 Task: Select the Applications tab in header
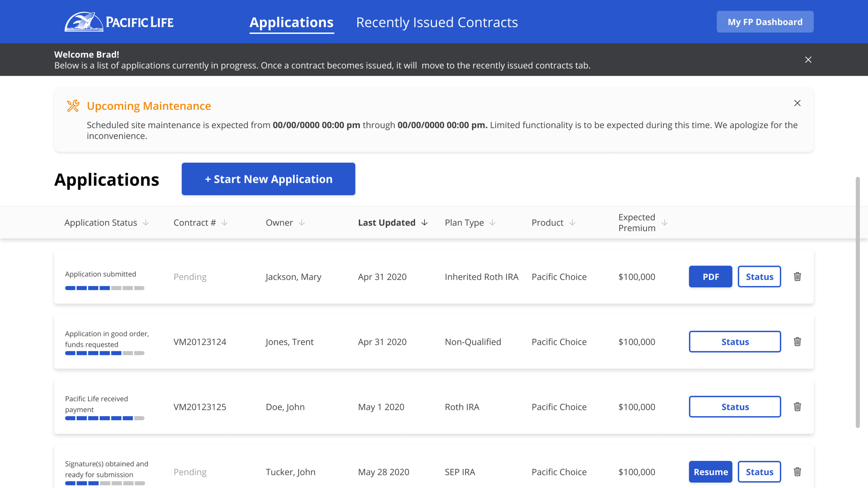tap(291, 22)
